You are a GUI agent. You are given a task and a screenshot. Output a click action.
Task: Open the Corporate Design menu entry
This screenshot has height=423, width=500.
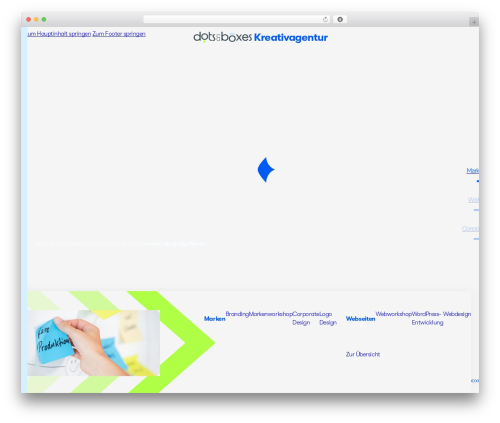click(x=306, y=318)
